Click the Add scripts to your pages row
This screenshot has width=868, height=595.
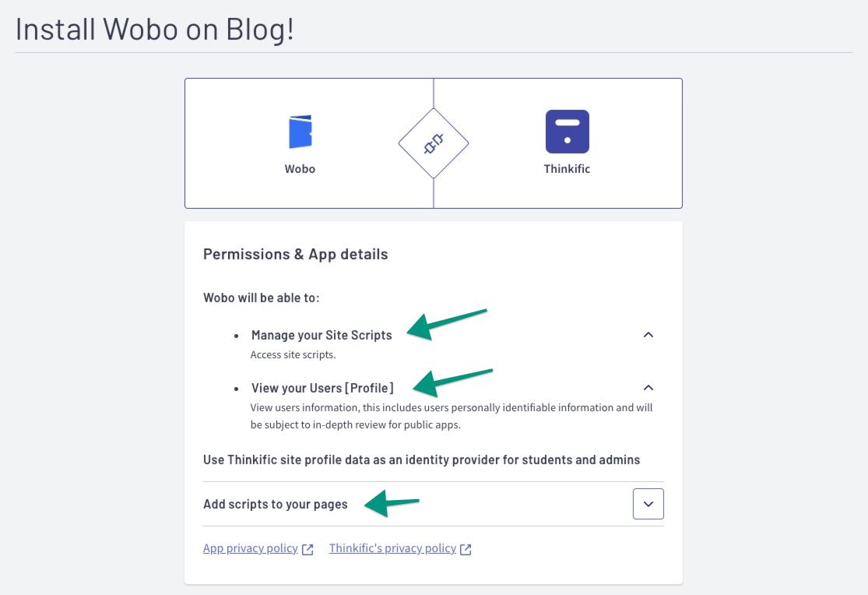click(434, 504)
